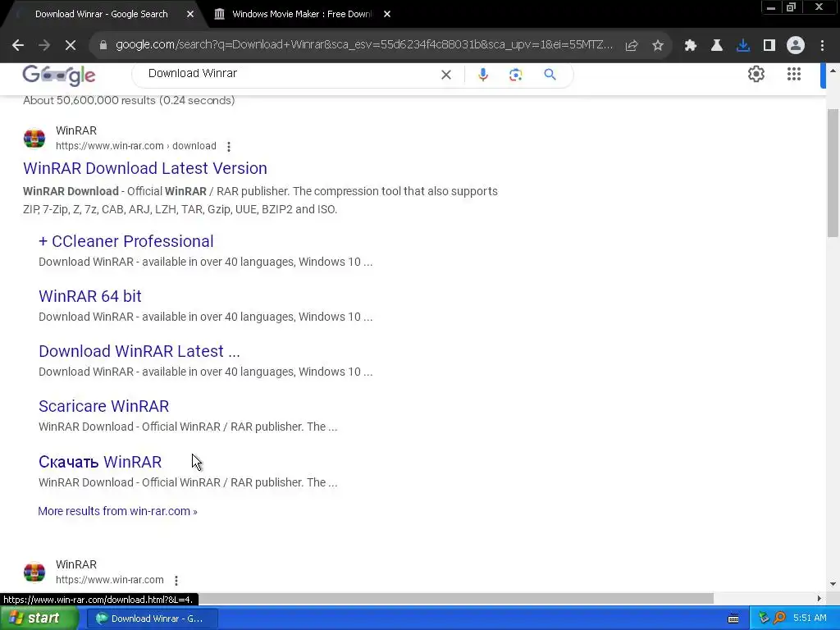Open Google quick settings gear
The image size is (840, 630).
(x=756, y=74)
